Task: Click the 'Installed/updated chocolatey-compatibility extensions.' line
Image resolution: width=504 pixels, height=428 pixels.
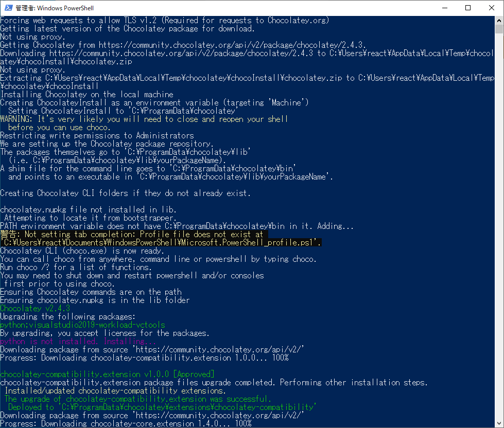Action: [115, 391]
